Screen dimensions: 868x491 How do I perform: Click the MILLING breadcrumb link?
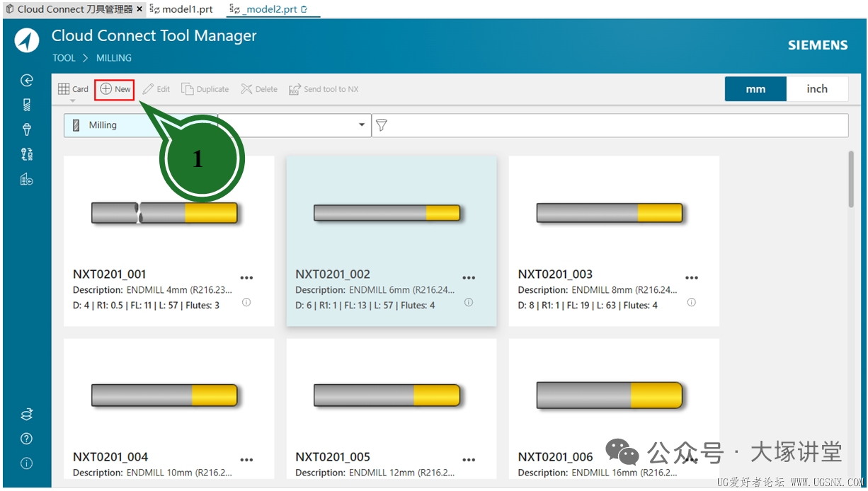pos(114,58)
